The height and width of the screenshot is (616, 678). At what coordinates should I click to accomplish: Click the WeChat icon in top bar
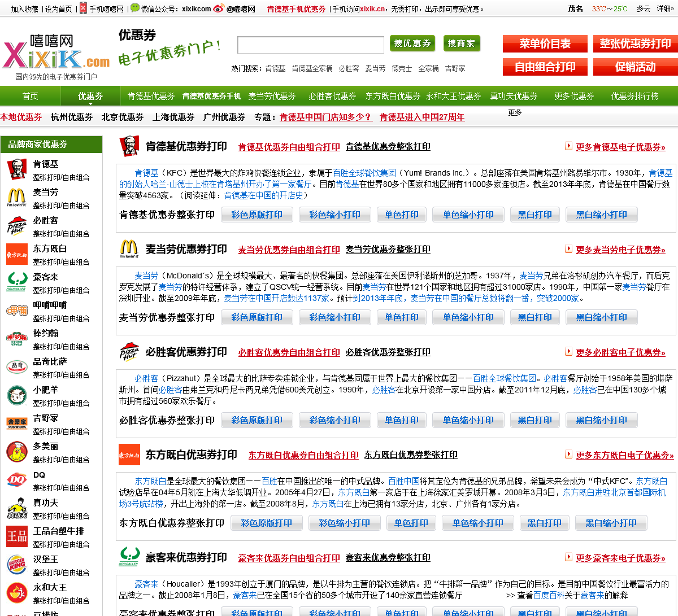(134, 8)
